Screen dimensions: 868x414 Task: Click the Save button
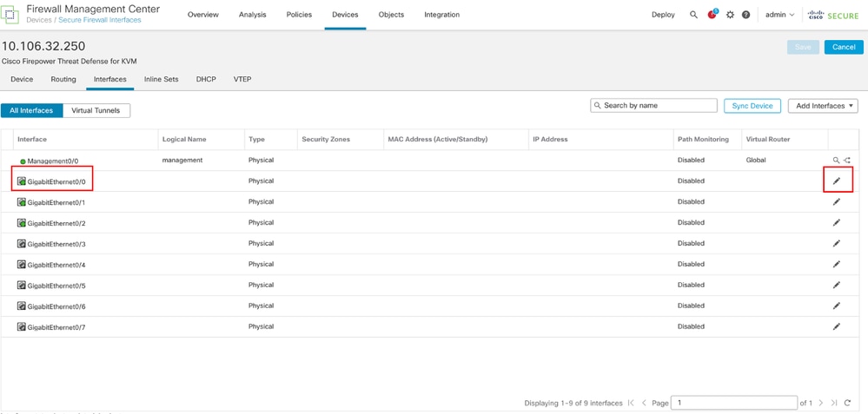pyautogui.click(x=803, y=47)
